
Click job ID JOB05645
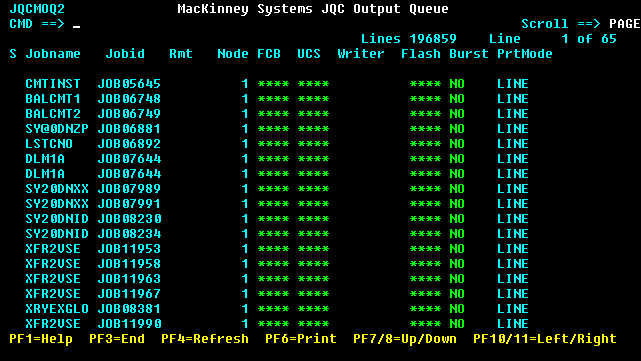pyautogui.click(x=129, y=84)
